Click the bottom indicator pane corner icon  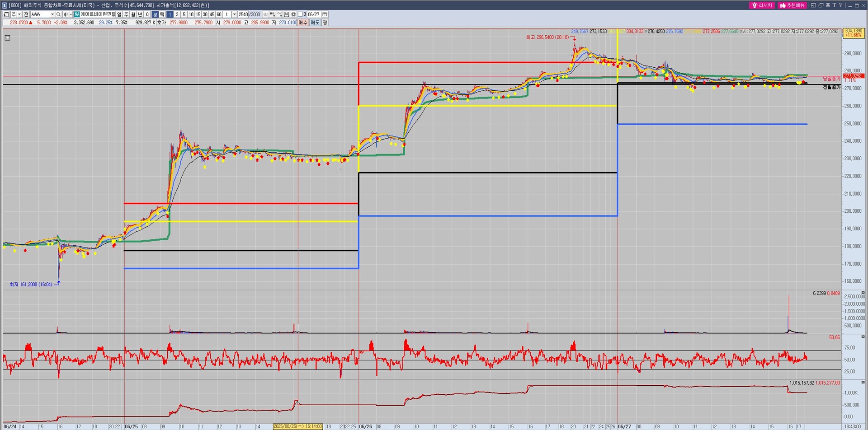point(863,383)
